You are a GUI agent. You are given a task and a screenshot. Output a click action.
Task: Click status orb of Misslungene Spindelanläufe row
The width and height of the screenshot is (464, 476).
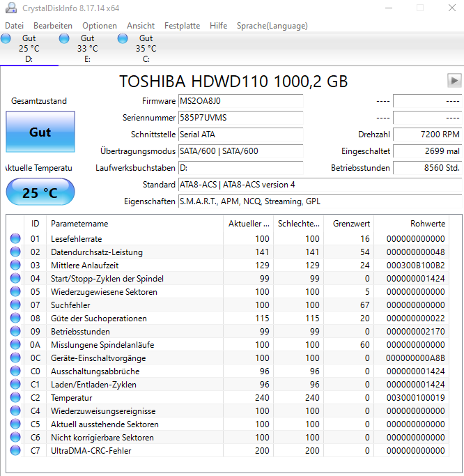(x=15, y=344)
